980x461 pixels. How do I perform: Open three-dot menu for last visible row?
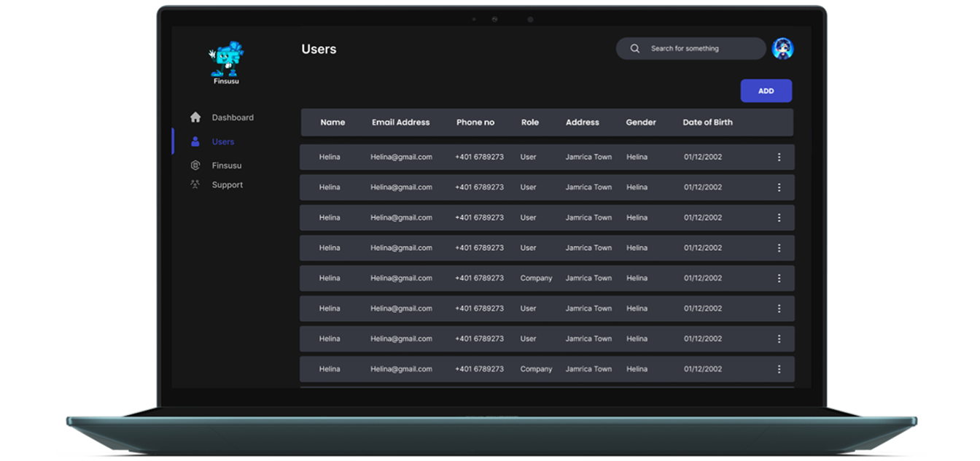pyautogui.click(x=779, y=369)
